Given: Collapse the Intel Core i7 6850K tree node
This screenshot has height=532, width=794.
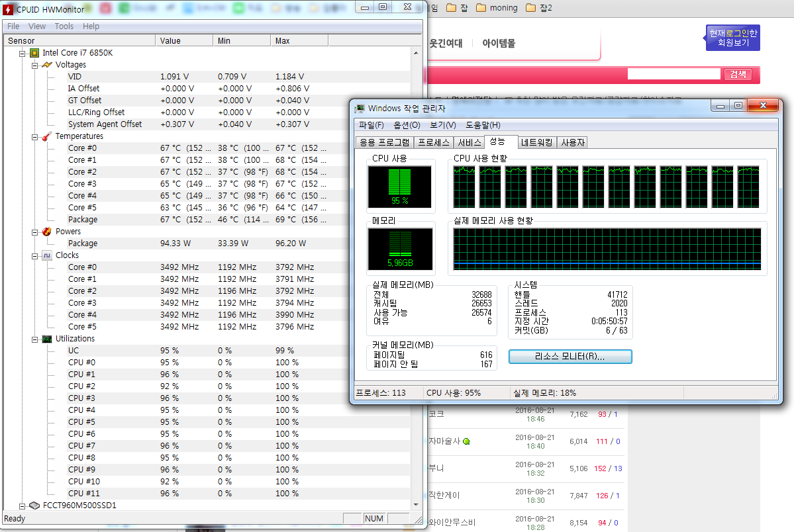Looking at the screenshot, I should tap(22, 53).
